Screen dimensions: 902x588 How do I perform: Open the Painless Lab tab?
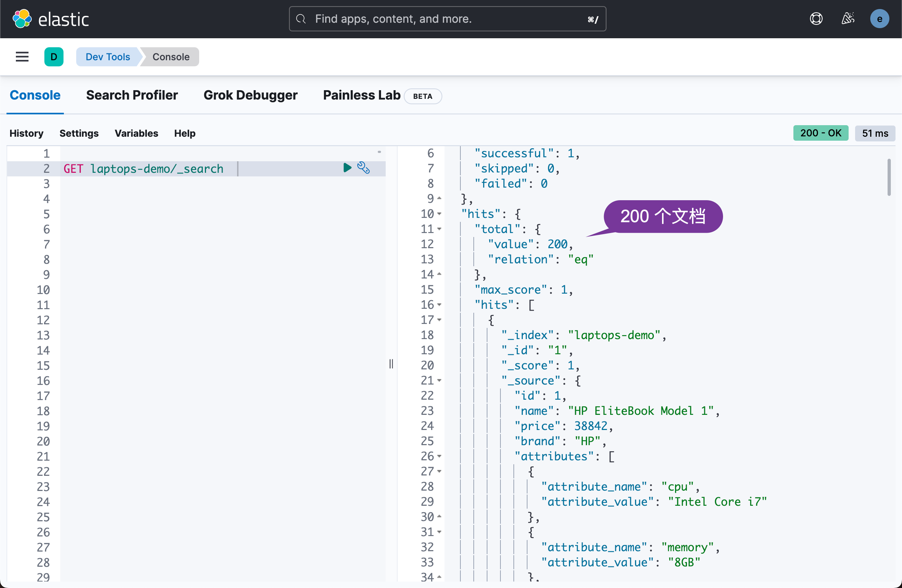point(361,95)
